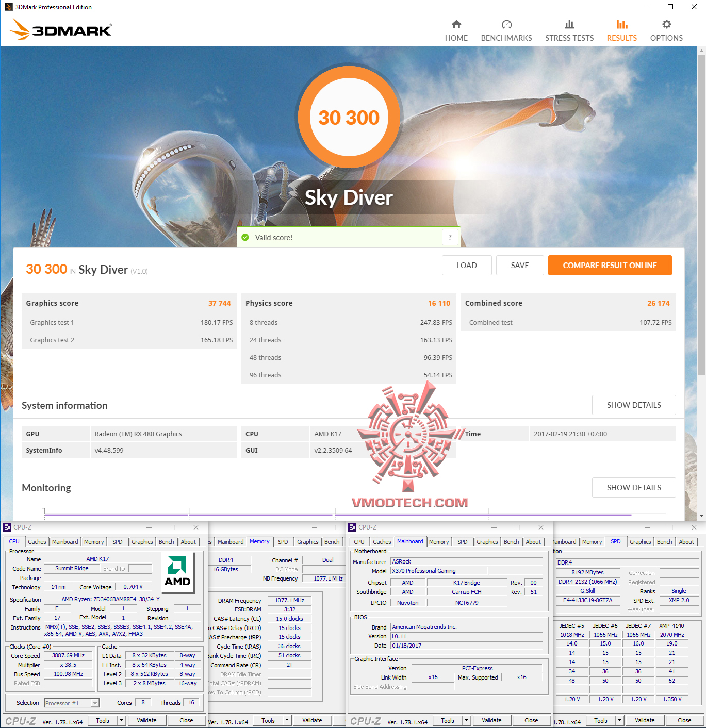Click the 3DMark scrollbar down arrow
This screenshot has width=706, height=728.
pyautogui.click(x=701, y=516)
